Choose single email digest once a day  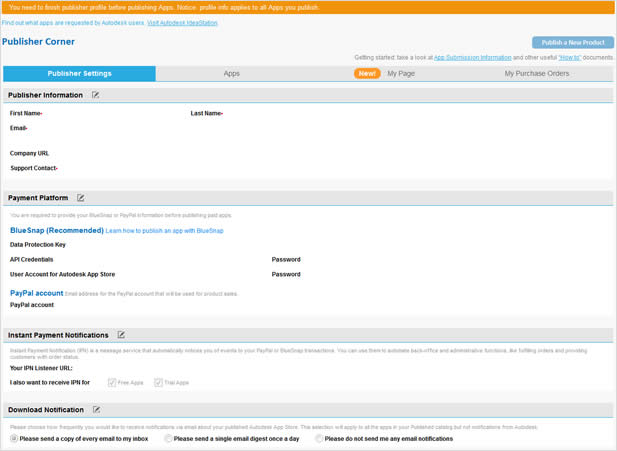(x=168, y=438)
